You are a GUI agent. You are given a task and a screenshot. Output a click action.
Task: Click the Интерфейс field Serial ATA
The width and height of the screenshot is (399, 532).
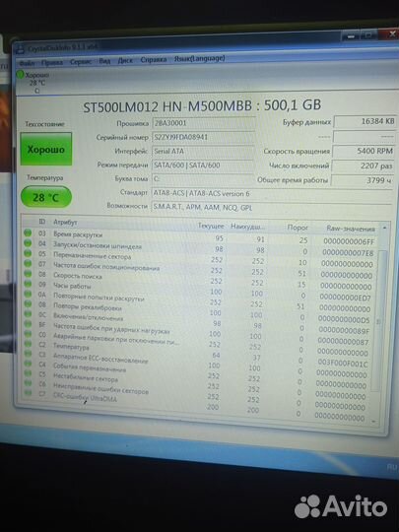point(204,151)
